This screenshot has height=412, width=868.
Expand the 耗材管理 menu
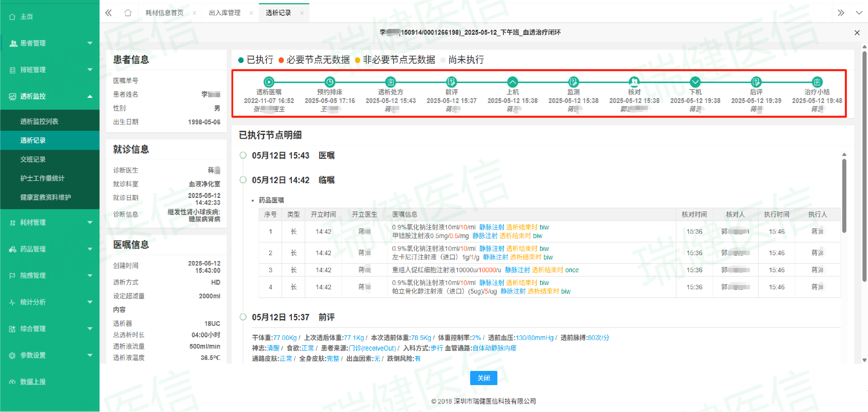(x=90, y=222)
